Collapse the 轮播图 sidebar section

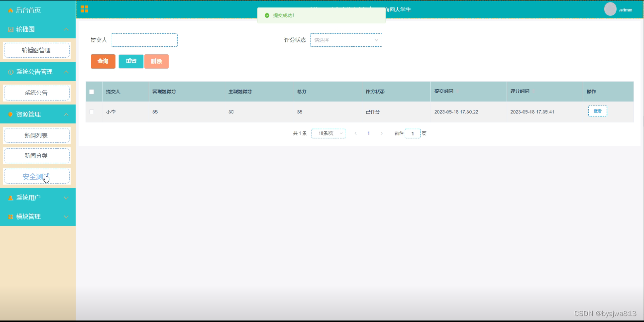[66, 29]
